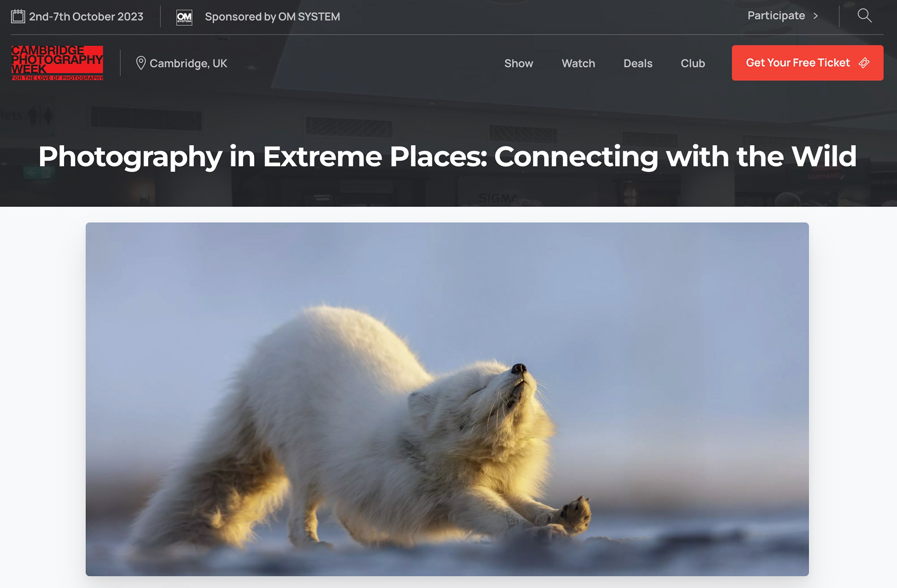Click the calendar icon beside the dates
The image size is (897, 588).
coord(18,16)
